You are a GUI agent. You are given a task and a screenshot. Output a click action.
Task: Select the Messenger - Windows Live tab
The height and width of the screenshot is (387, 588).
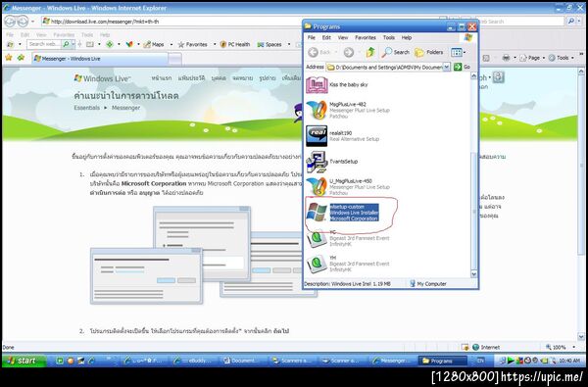click(x=100, y=59)
